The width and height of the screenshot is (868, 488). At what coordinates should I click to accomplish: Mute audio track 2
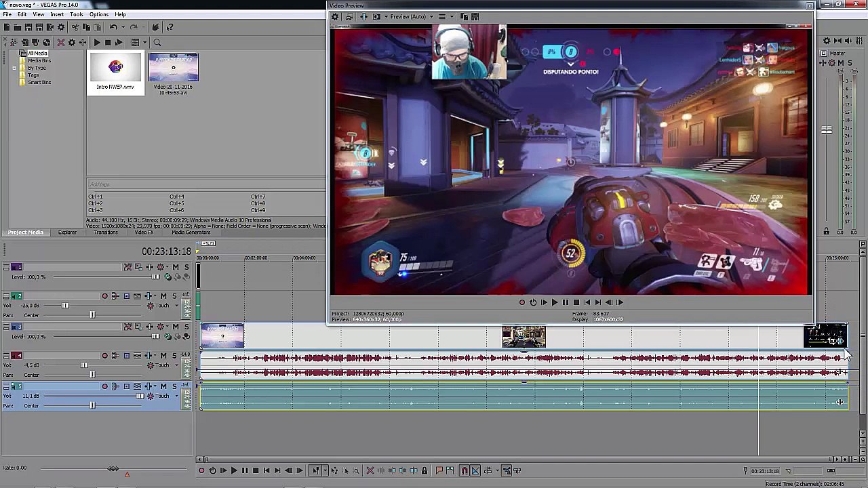163,296
